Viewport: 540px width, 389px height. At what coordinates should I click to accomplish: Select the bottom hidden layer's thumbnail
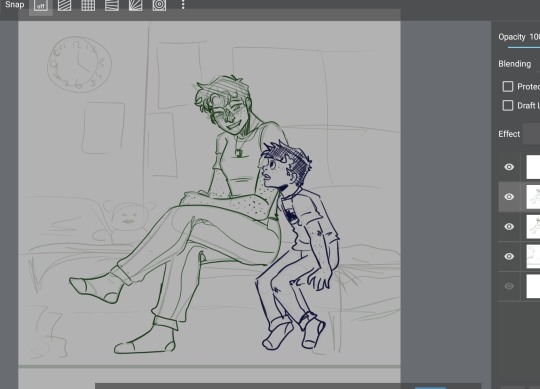click(x=533, y=286)
